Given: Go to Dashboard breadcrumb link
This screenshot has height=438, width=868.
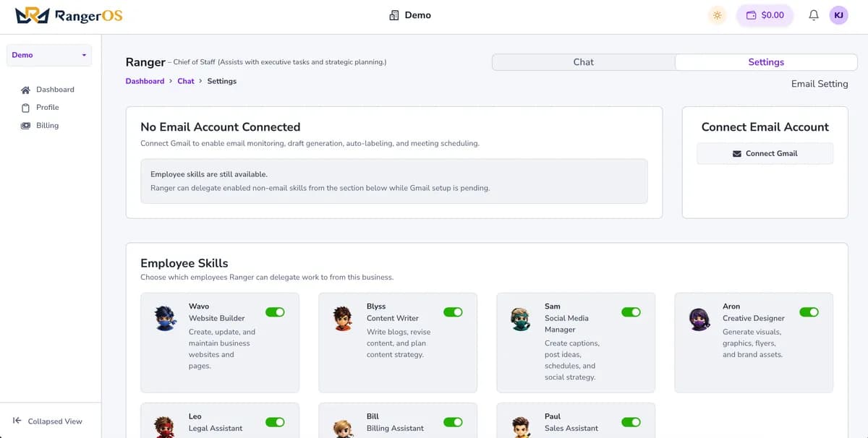Looking at the screenshot, I should pyautogui.click(x=145, y=81).
